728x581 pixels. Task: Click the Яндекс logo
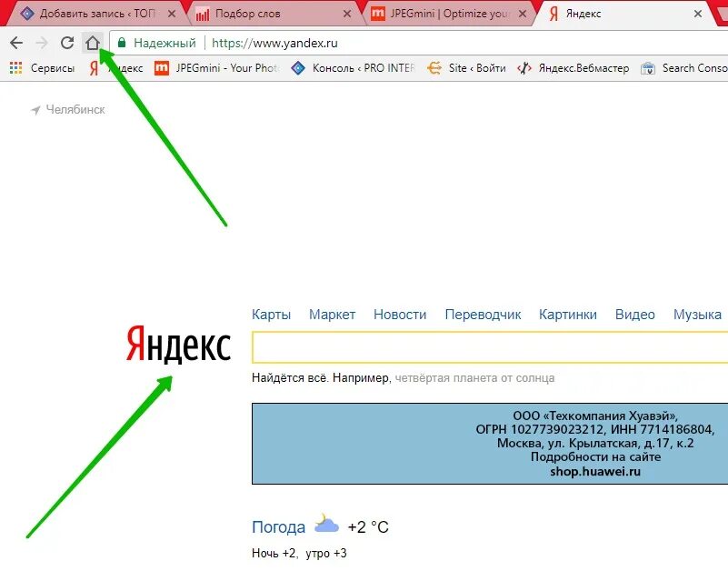pos(178,344)
